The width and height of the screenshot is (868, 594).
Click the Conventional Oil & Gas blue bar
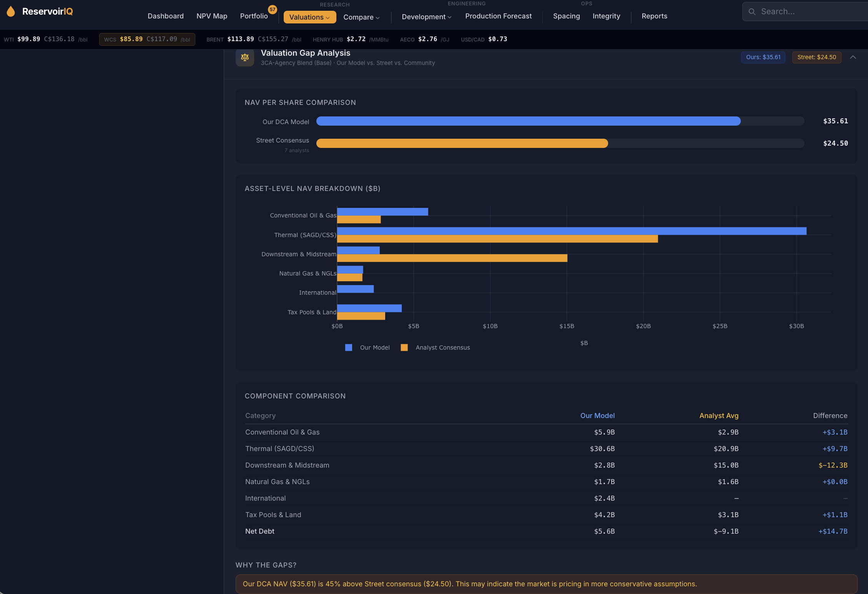[382, 212]
